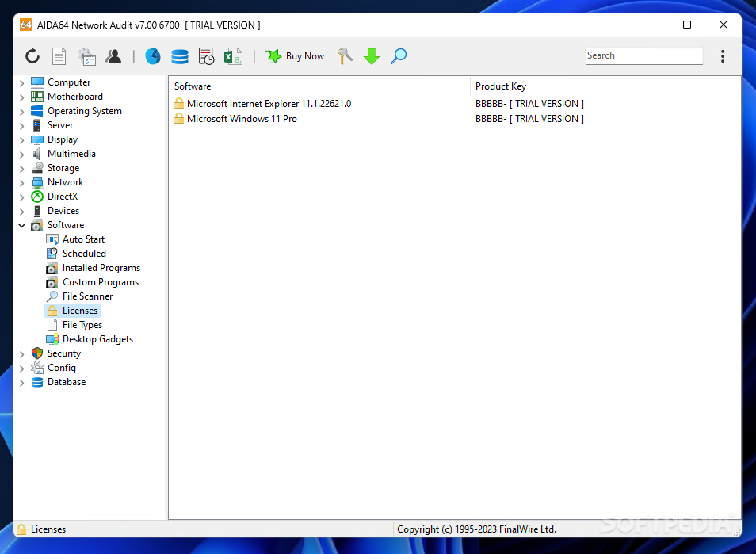756x554 pixels.
Task: Click Internet Explorer's BBBBB- product key cell
Action: (x=529, y=104)
